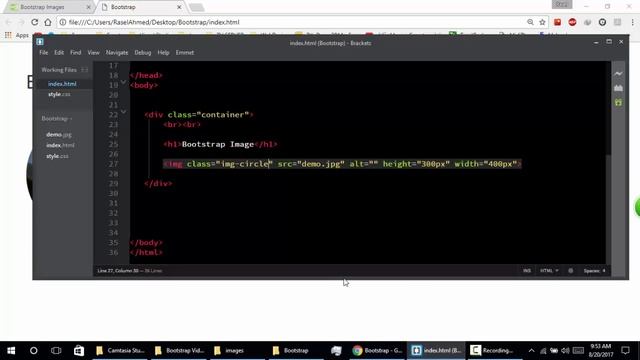
Task: Switch to the Bootstrap Chrome tab
Action: coord(123,7)
